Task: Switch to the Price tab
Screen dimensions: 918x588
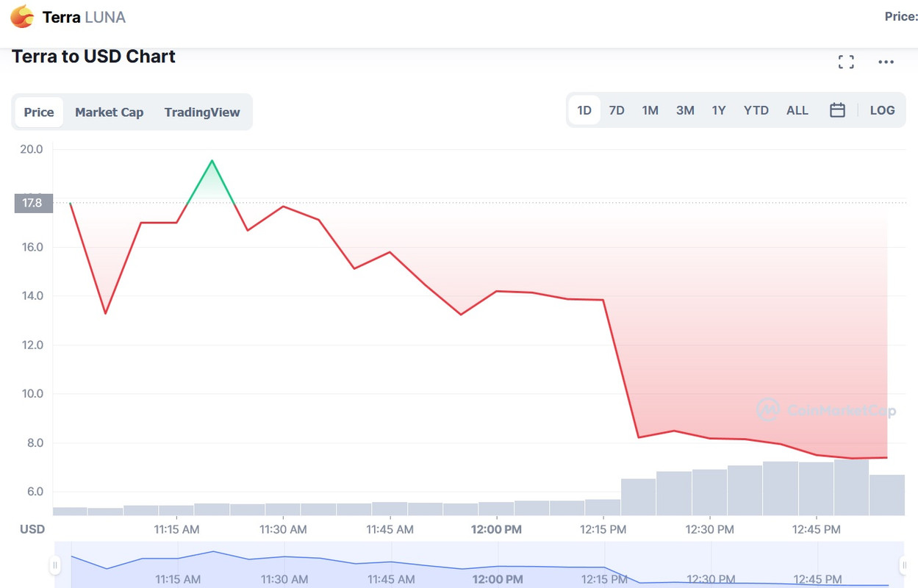Action: [x=39, y=112]
